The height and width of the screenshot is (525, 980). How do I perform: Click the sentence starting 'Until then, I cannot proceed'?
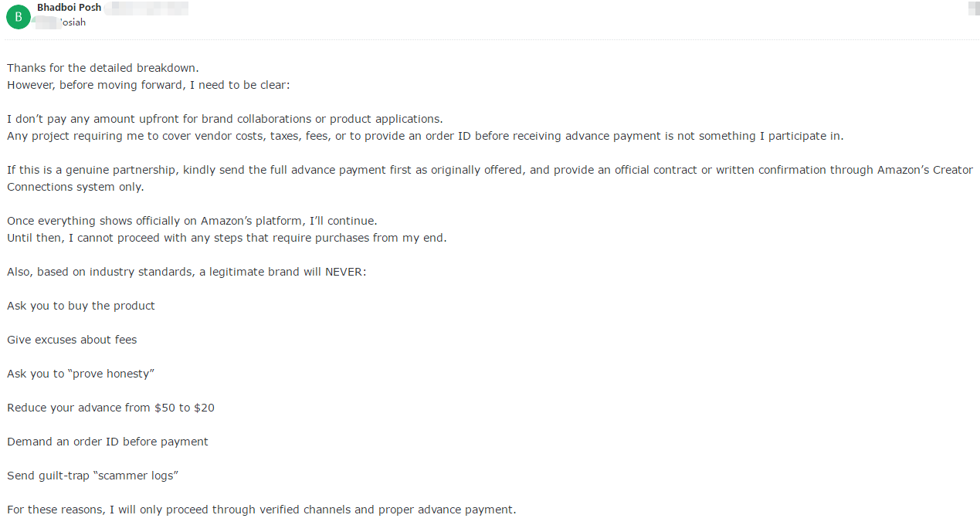(227, 238)
